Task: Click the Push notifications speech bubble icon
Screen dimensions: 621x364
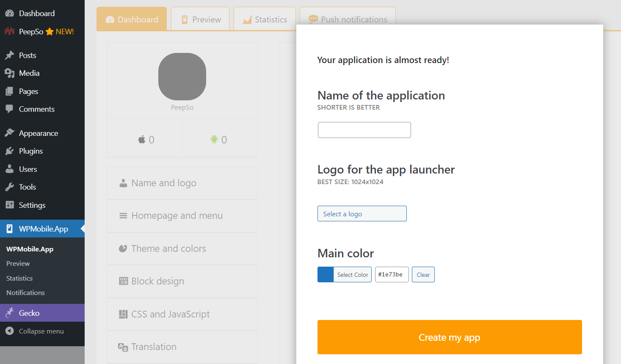Action: [313, 19]
